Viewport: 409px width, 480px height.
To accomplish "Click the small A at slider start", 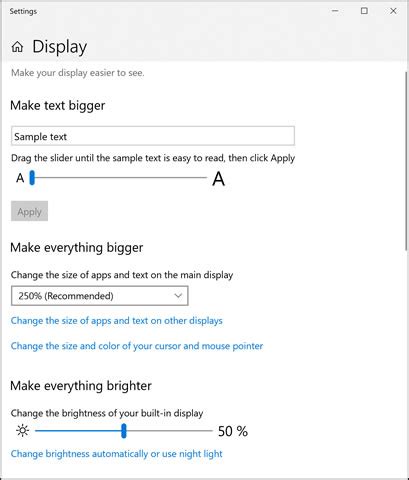I will click(x=20, y=178).
